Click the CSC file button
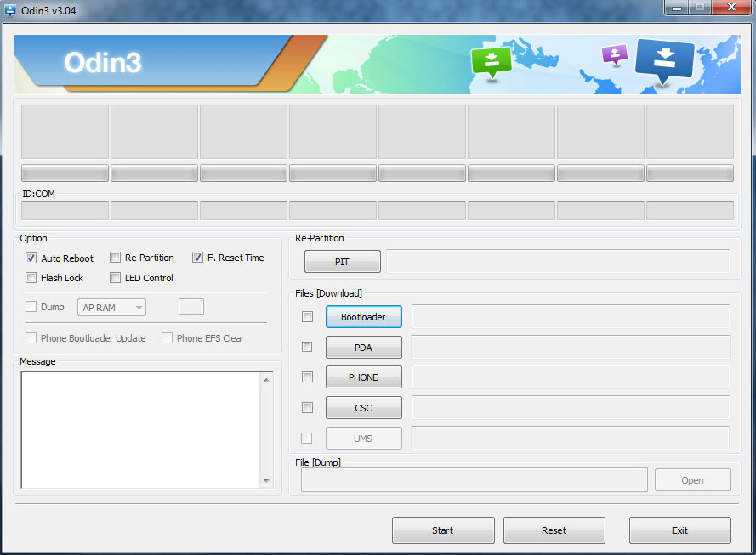 (363, 408)
